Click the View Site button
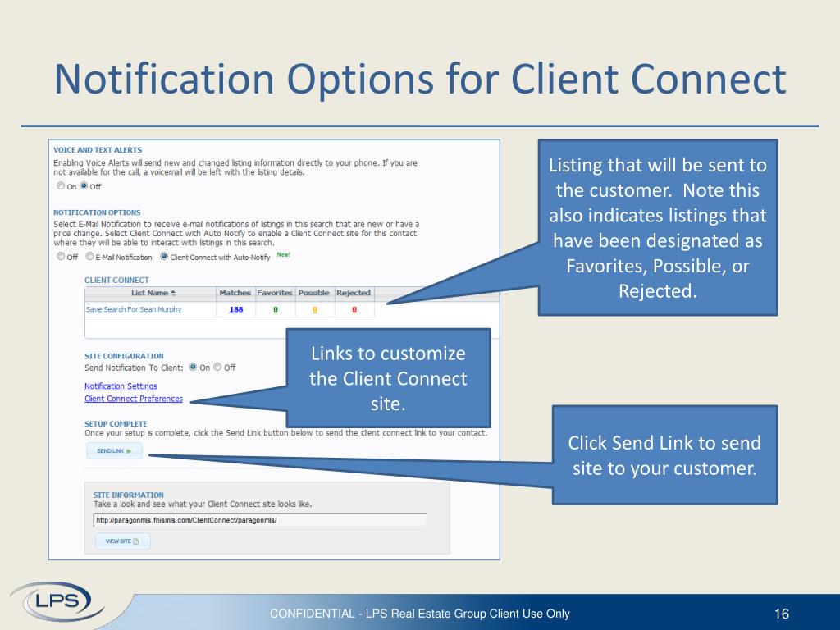This screenshot has height=630, width=840. click(123, 541)
